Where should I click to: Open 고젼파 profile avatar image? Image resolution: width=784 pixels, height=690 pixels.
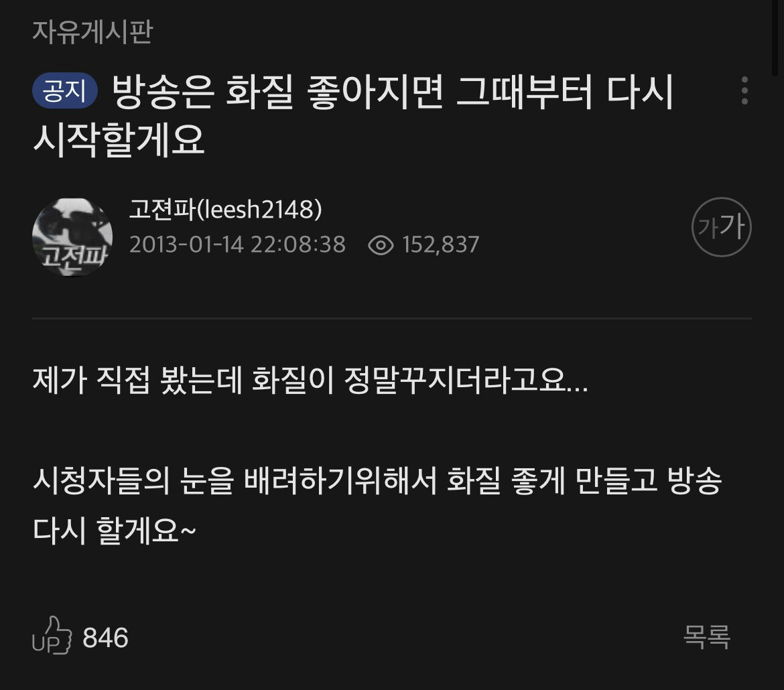click(x=72, y=237)
